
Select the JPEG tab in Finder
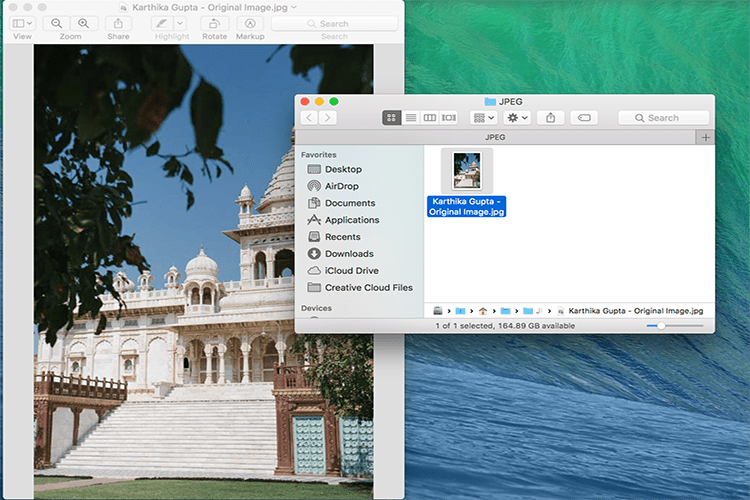pos(495,137)
